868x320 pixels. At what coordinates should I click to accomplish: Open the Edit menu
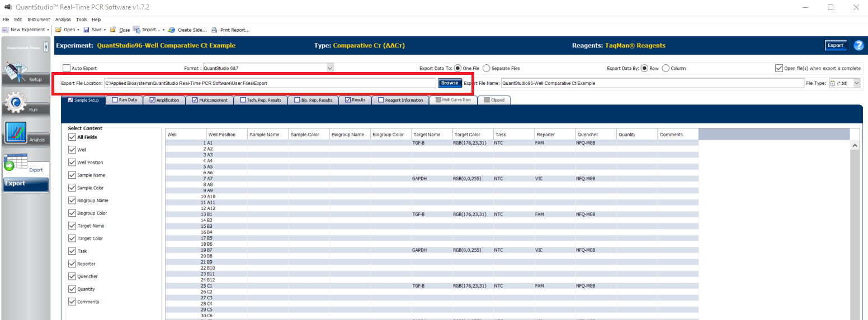coord(18,20)
